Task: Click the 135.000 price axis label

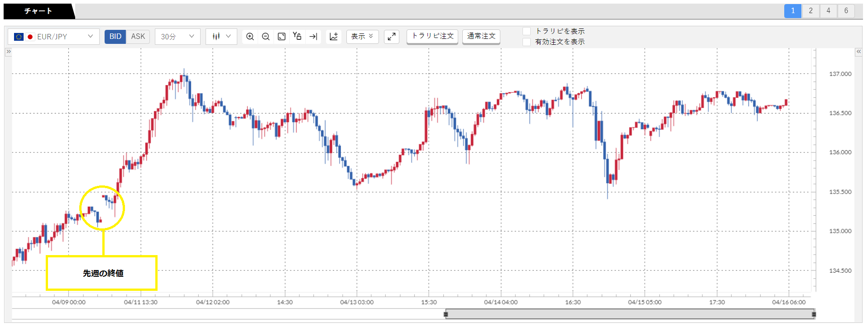Action: click(840, 231)
